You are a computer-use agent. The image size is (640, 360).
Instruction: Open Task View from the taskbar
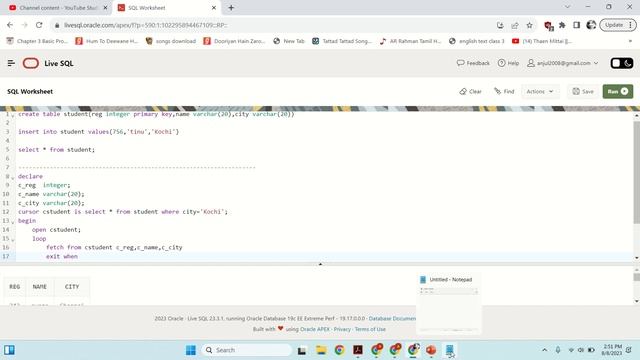(x=302, y=350)
